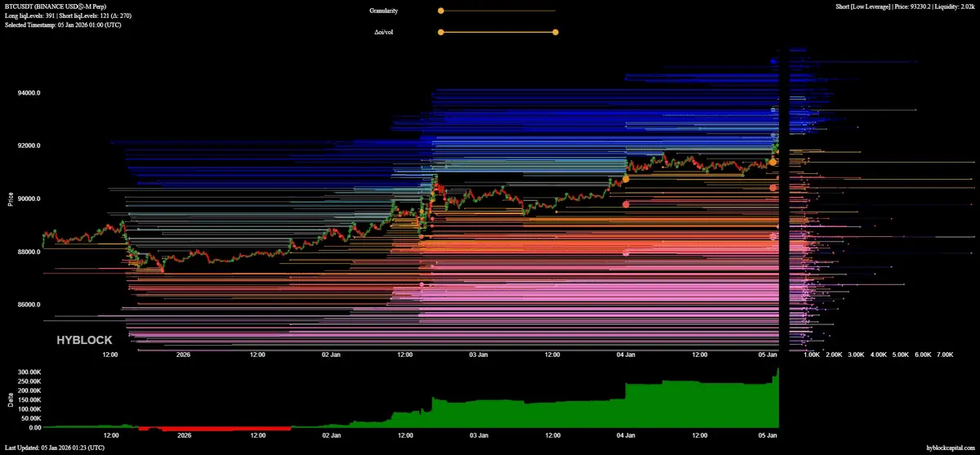Click the 05 Jan label on the price chart axis
Image resolution: width=980 pixels, height=455 pixels.
click(x=768, y=355)
